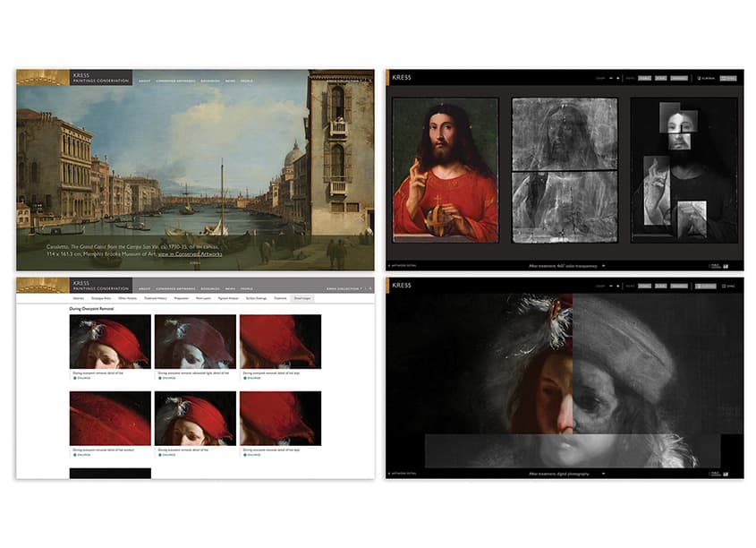Open the ultraviolet light thumbnail of the hat
The width and height of the screenshot is (756, 548).
tap(195, 342)
